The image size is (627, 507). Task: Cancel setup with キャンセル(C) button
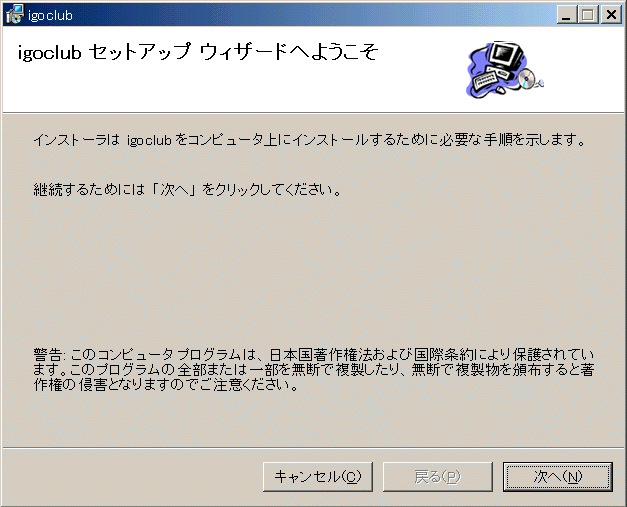(x=317, y=477)
